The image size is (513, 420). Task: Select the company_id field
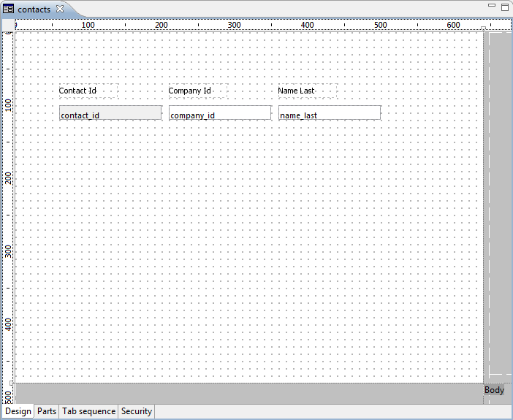[220, 112]
